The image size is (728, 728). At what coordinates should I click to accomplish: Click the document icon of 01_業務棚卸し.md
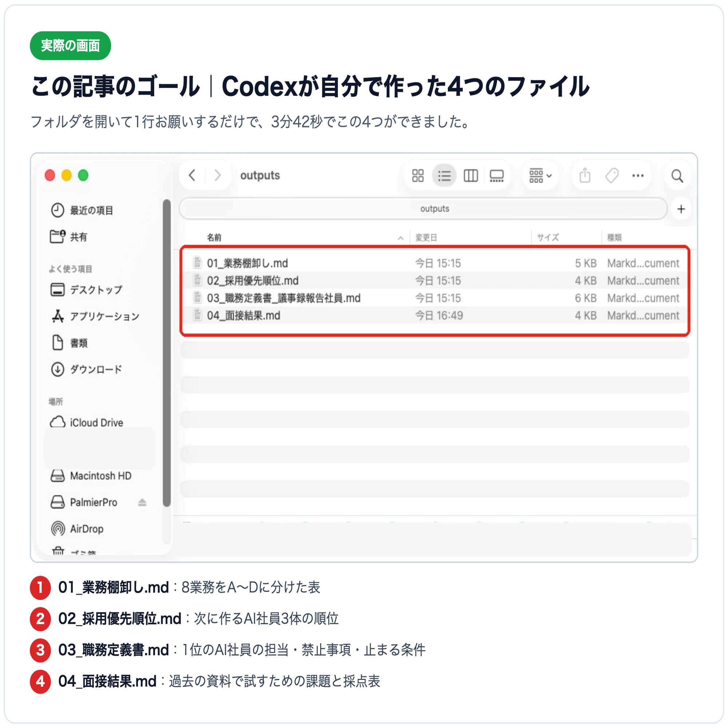click(197, 262)
